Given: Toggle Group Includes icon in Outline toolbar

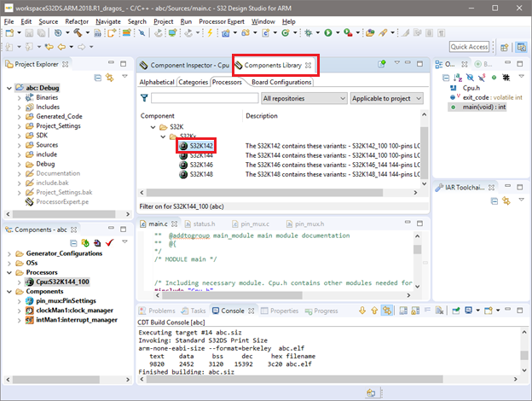Looking at the screenshot, I should [506, 78].
